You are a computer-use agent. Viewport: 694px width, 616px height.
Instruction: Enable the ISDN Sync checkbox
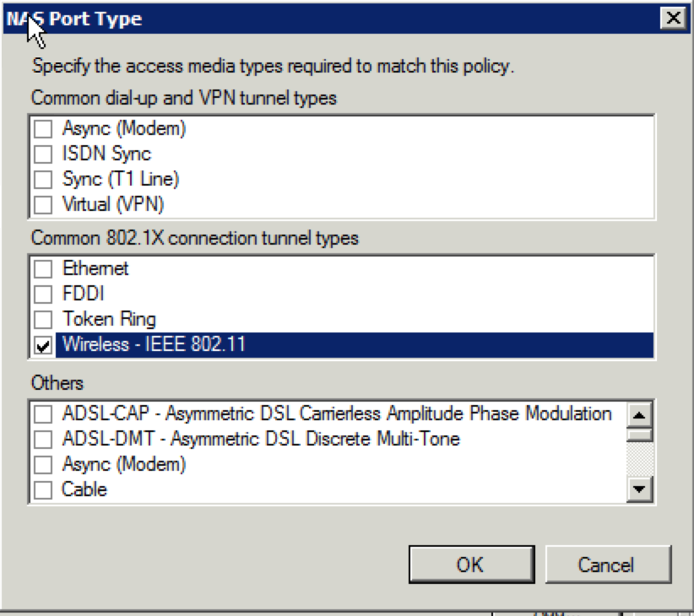pos(43,154)
